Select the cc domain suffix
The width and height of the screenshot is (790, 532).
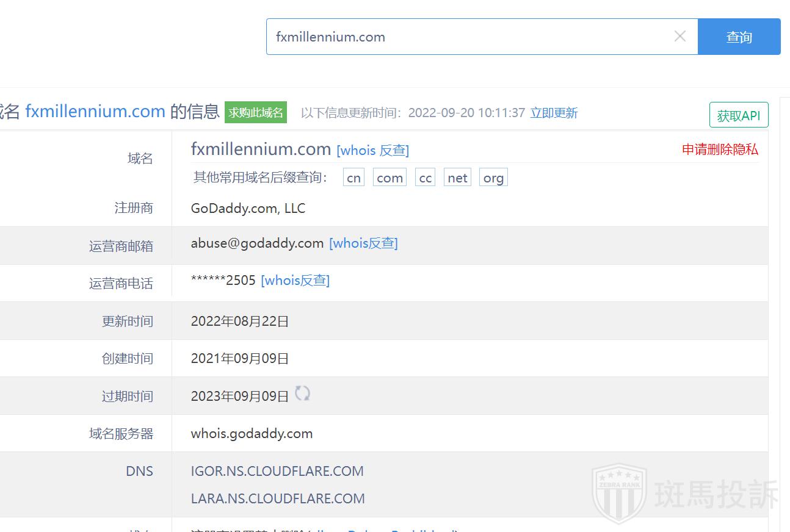click(425, 178)
